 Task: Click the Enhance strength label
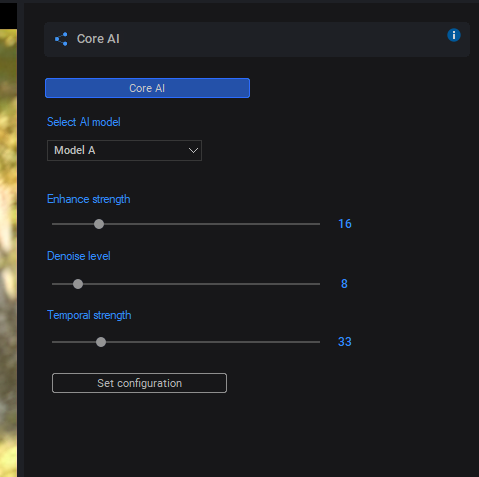(x=89, y=199)
